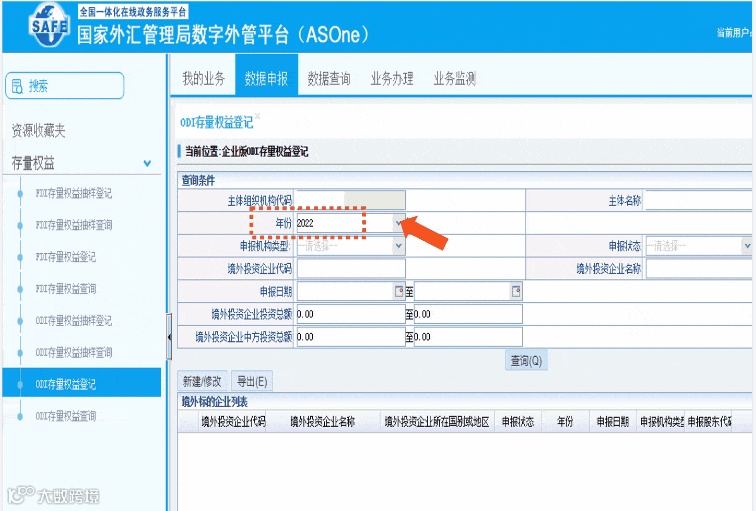Open the 年份 year dropdown
This screenshot has height=511, width=756.
398,223
